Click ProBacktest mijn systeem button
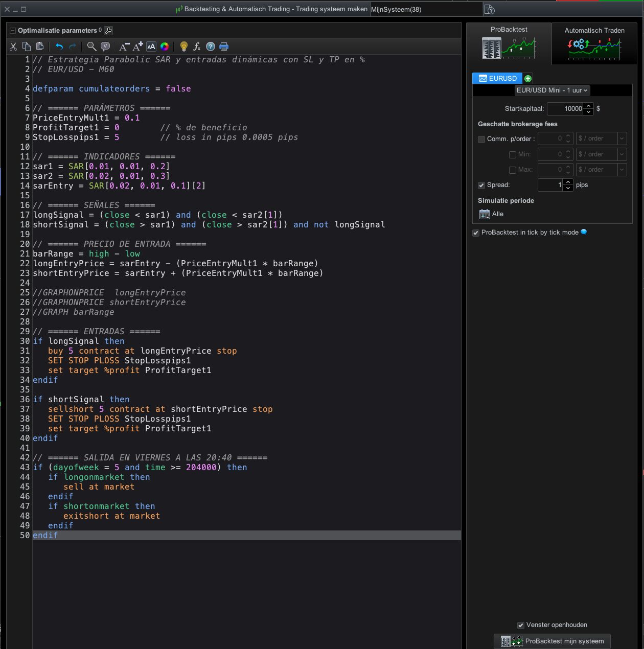Image resolution: width=644 pixels, height=649 pixels. click(x=552, y=641)
